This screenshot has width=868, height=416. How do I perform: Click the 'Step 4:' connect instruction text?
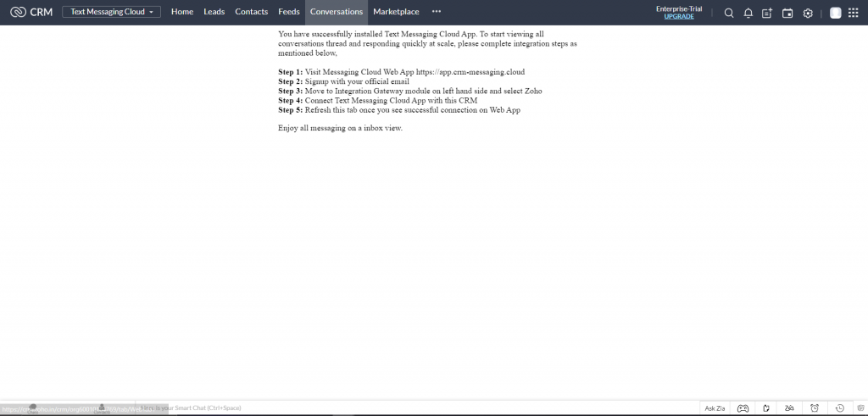377,100
